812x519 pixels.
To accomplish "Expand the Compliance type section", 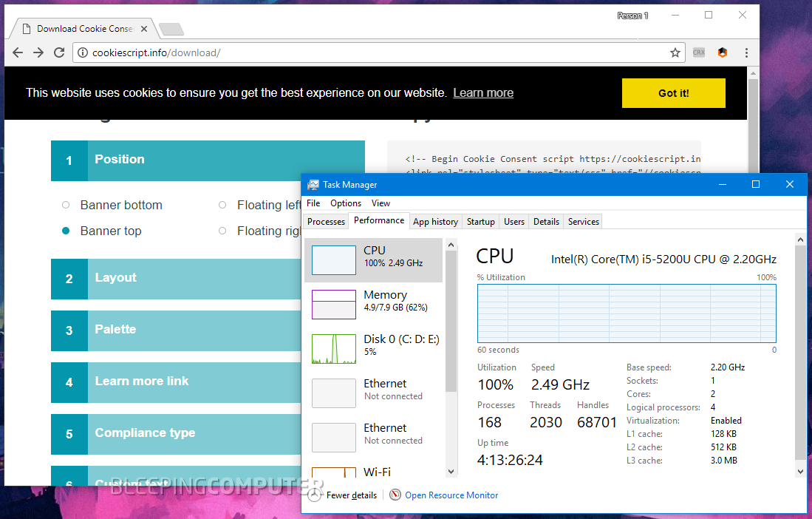I will 176,434.
